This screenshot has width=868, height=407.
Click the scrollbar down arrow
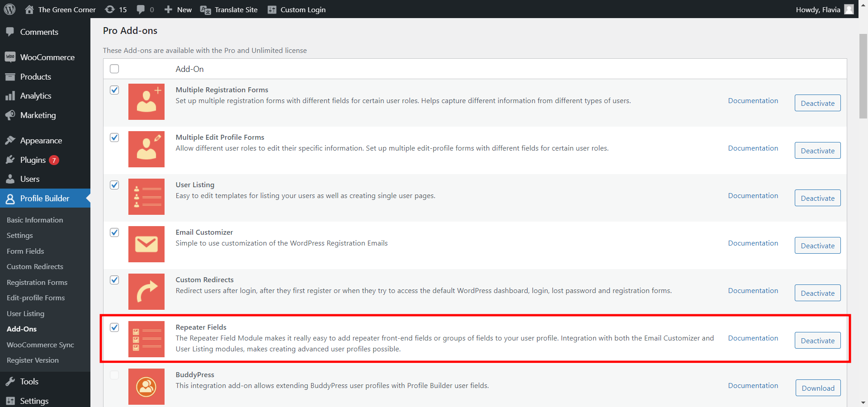863,402
